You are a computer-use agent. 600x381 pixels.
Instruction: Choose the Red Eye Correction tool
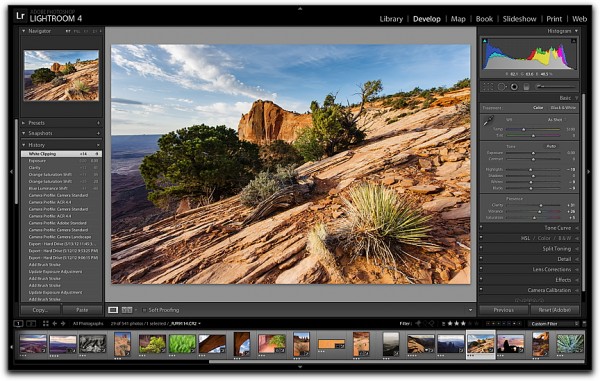coord(514,87)
